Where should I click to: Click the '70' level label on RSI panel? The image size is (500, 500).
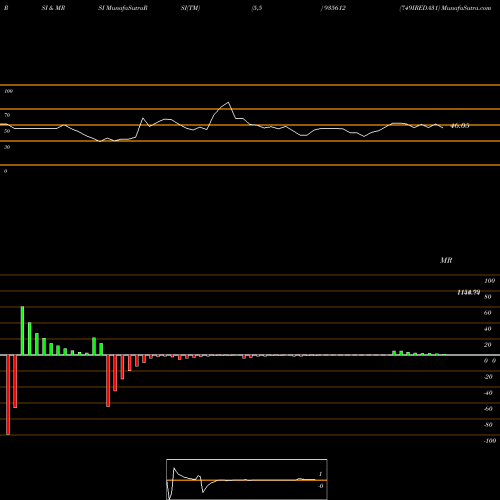click(7, 115)
